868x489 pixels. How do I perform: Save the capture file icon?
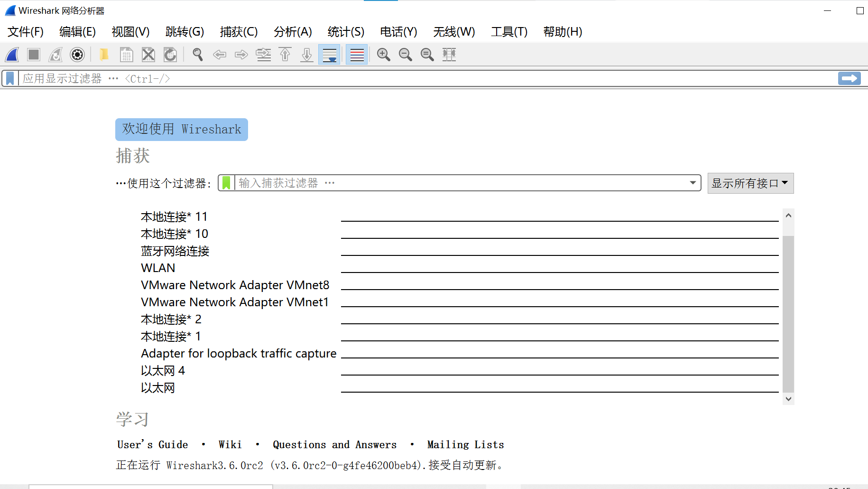point(126,55)
